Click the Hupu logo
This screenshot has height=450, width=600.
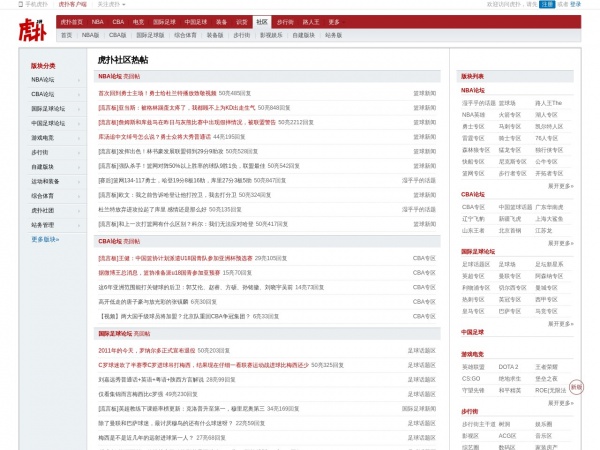pyautogui.click(x=33, y=30)
